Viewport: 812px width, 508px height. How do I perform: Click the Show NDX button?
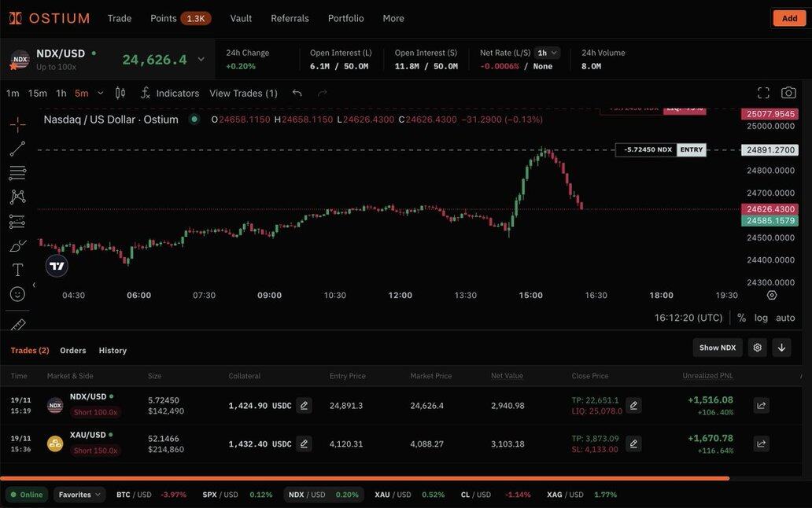point(718,348)
